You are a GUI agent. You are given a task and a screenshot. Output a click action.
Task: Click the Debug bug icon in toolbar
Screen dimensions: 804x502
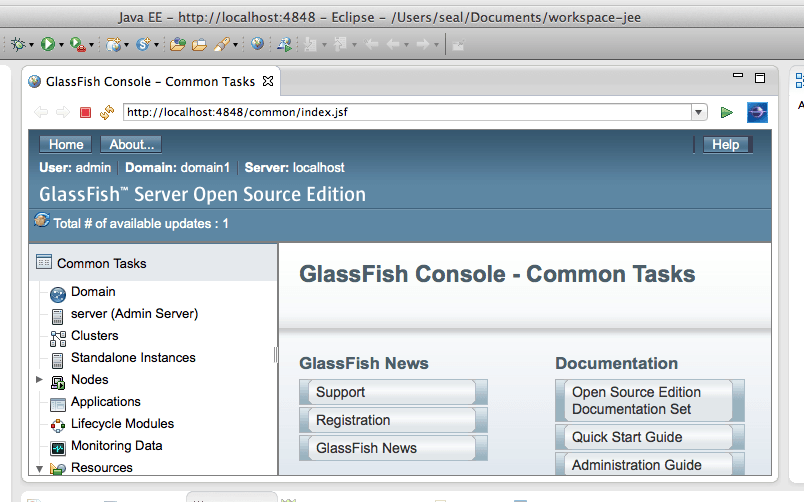tap(17, 44)
